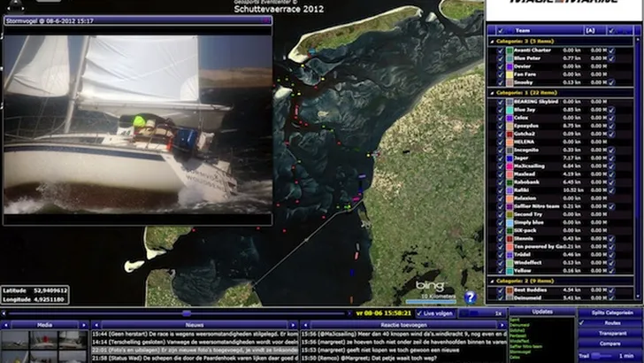Toggle the Avanti Charter team checkbox
The image size is (644, 363).
(501, 50)
